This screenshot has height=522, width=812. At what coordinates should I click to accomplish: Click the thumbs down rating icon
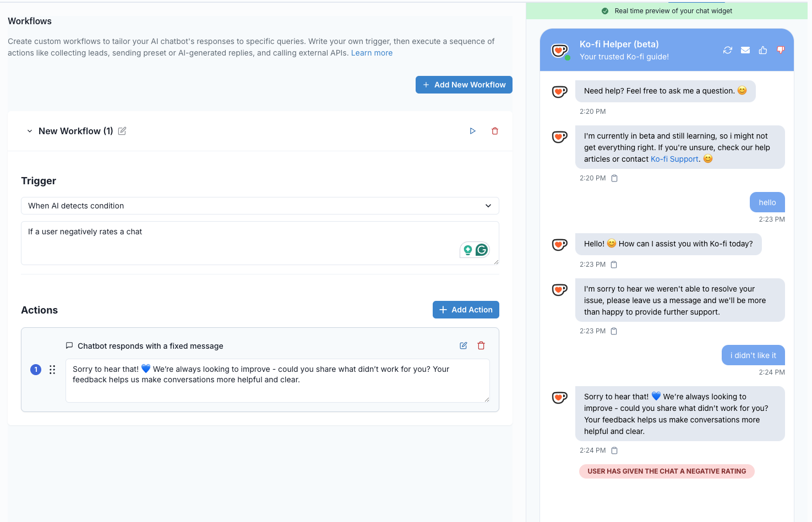pyautogui.click(x=781, y=50)
